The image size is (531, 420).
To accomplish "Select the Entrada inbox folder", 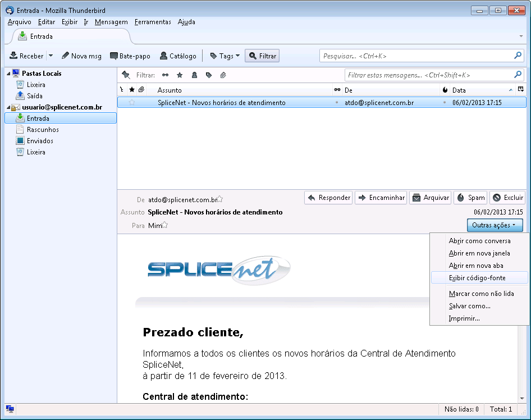I will click(x=61, y=118).
